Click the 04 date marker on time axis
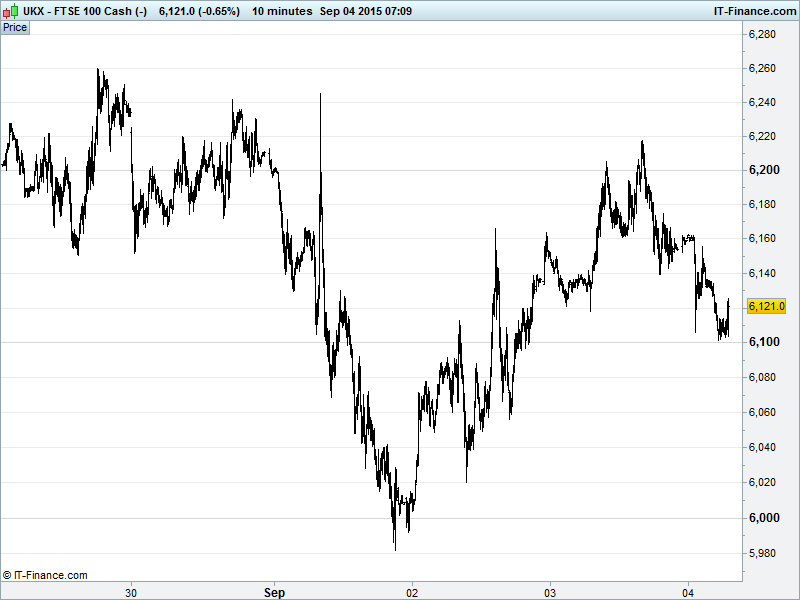Screen dimensions: 800x600 [x=688, y=592]
